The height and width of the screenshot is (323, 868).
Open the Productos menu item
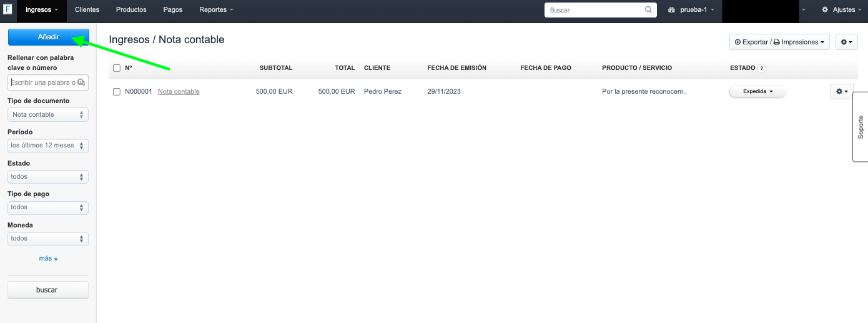click(131, 10)
